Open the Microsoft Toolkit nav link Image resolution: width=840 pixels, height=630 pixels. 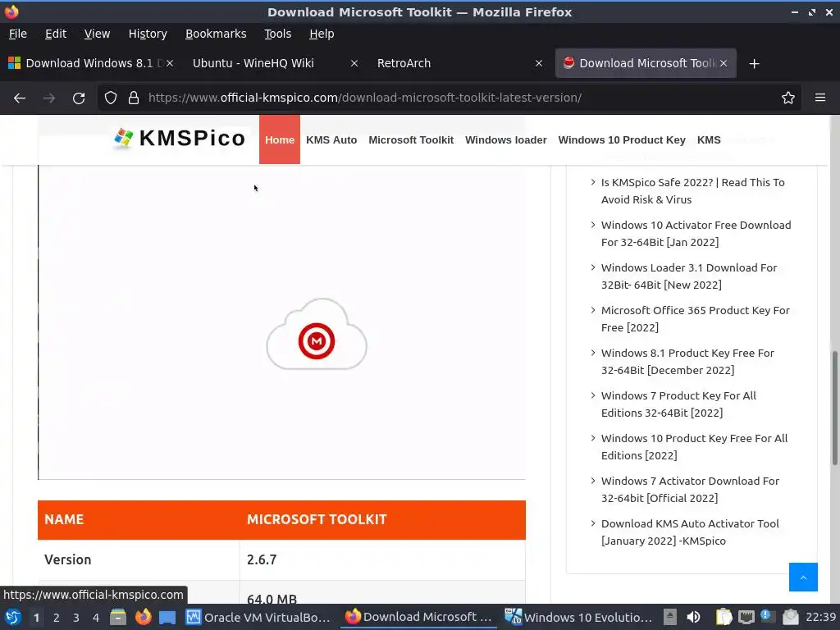pos(411,139)
